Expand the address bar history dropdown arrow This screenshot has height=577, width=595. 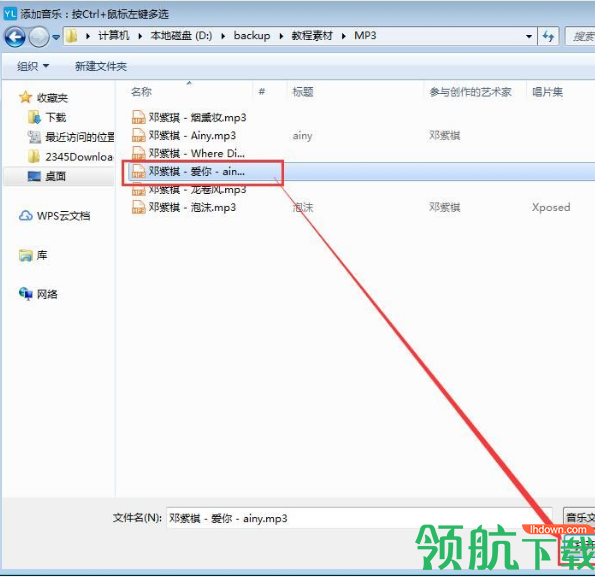click(x=529, y=36)
